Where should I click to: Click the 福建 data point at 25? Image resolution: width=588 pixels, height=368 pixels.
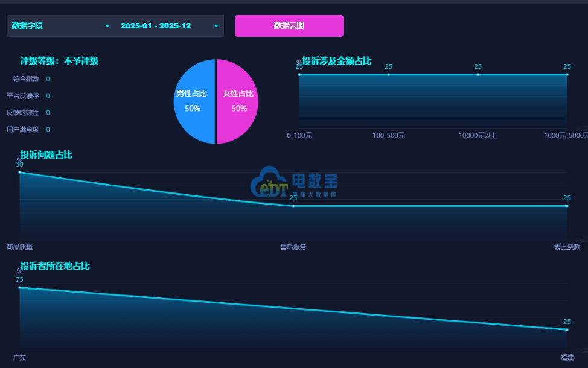(x=567, y=329)
